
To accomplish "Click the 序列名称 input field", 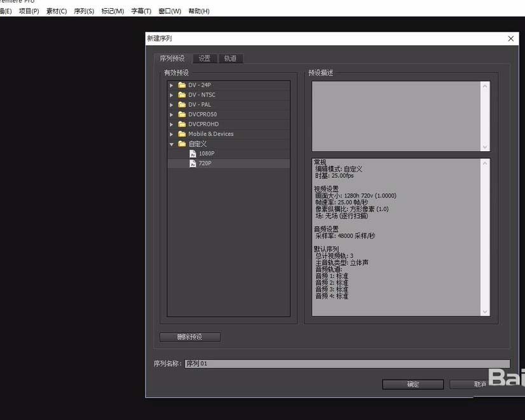I will tap(347, 363).
